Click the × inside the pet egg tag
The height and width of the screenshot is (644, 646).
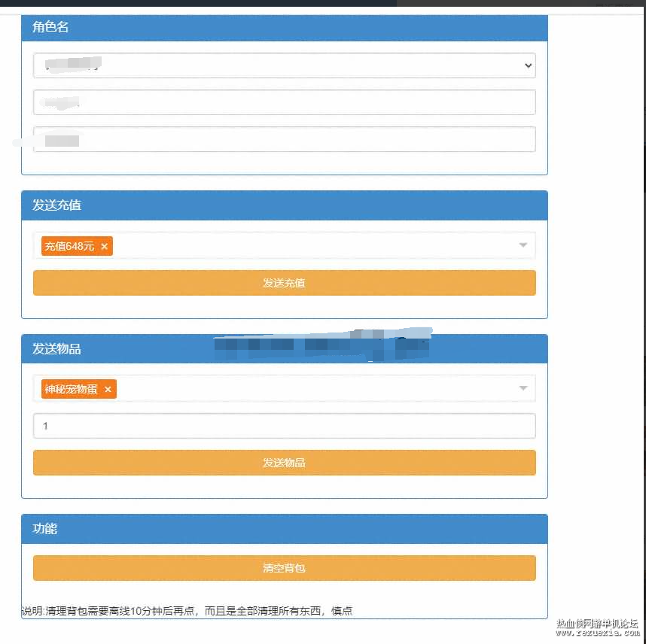(108, 389)
